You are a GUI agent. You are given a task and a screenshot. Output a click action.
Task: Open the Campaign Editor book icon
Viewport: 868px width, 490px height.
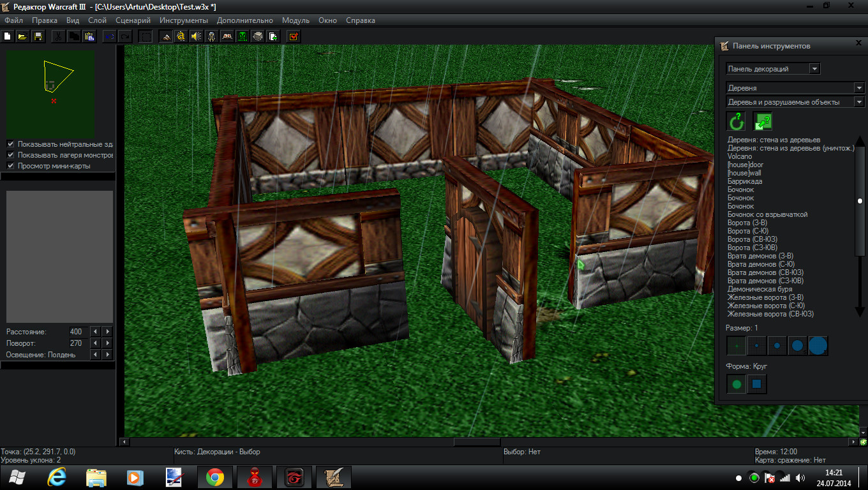click(227, 36)
